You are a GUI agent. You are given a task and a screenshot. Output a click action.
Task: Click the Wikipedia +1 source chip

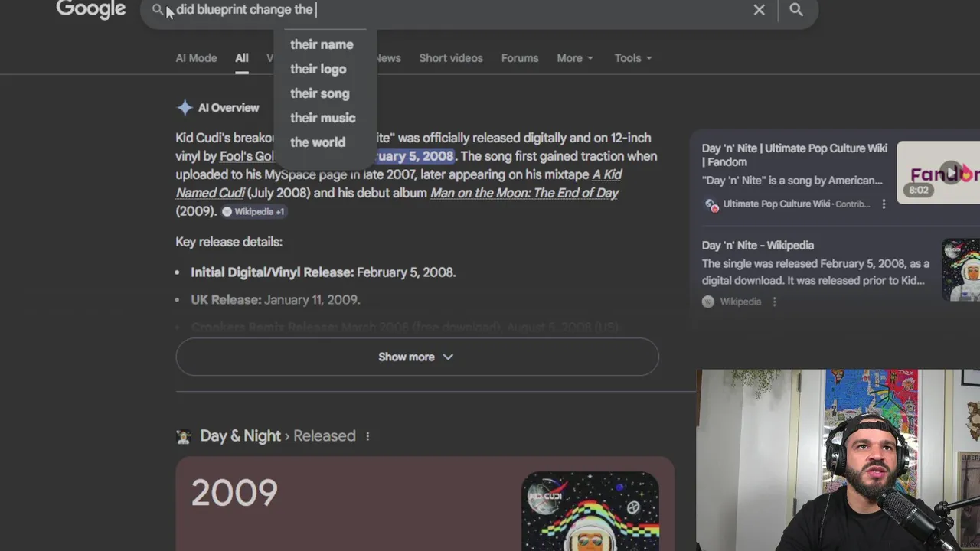tap(253, 211)
